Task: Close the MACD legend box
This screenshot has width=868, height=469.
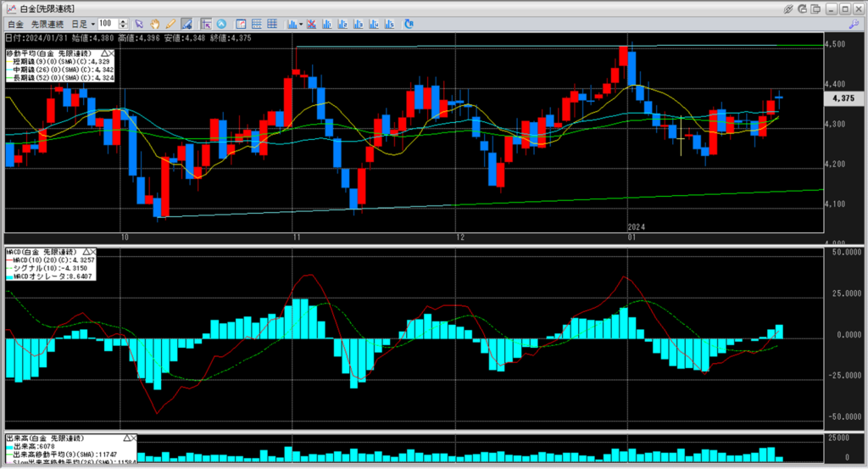Action: (x=92, y=252)
